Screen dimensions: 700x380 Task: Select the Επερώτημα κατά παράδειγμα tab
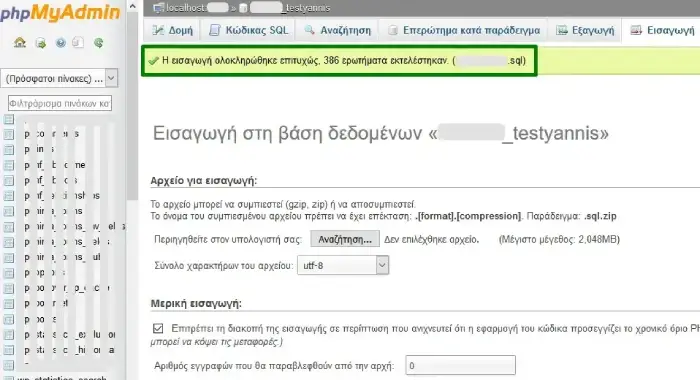click(464, 30)
